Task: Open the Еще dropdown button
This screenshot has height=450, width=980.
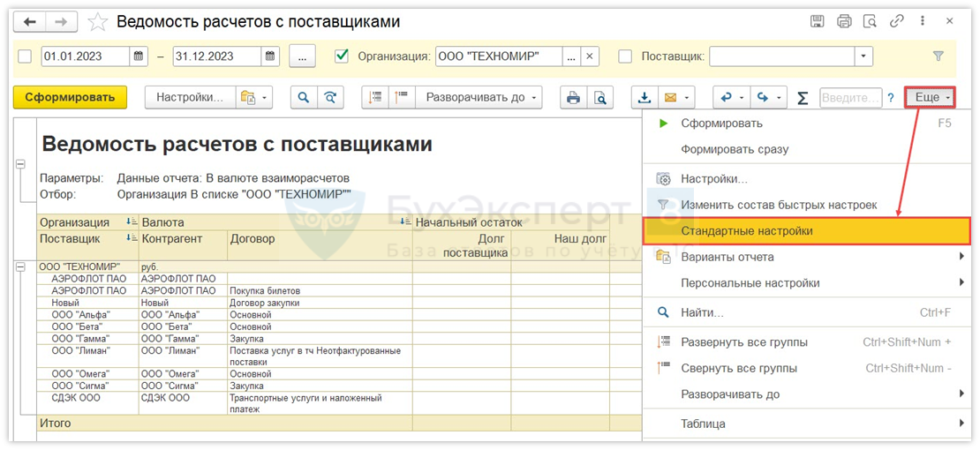Action: pyautogui.click(x=932, y=97)
